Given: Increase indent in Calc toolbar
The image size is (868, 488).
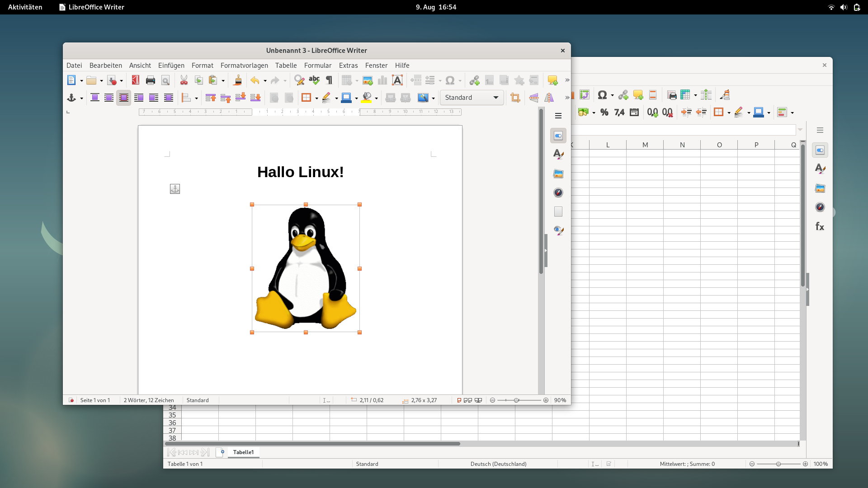Looking at the screenshot, I should click(x=686, y=113).
